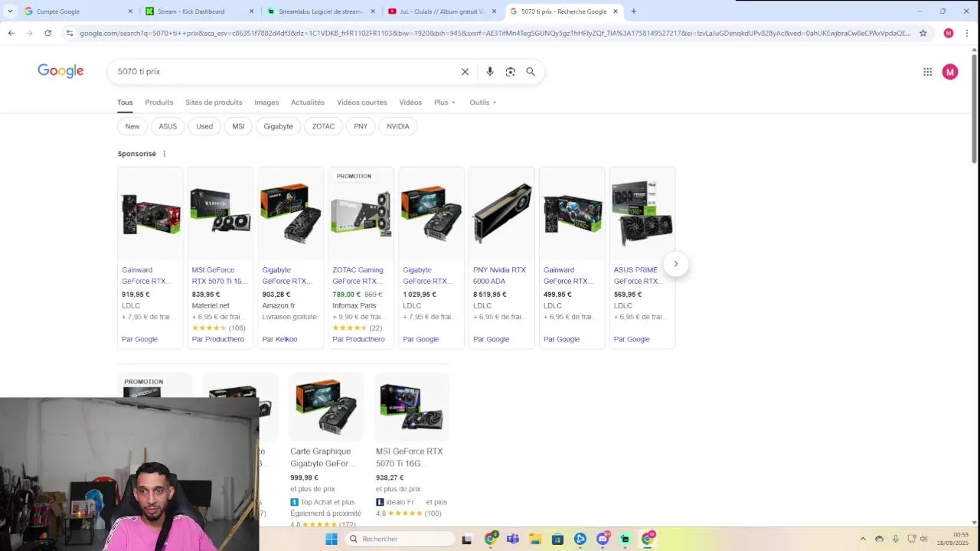Image resolution: width=980 pixels, height=551 pixels.
Task: Open the Google account avatar on the page
Action: (950, 72)
